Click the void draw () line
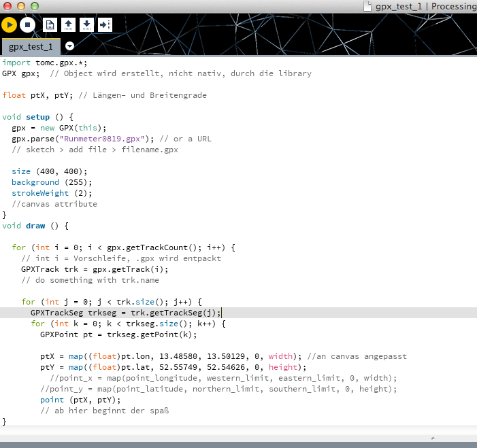Viewport: 477px width, 448px height. [35, 226]
